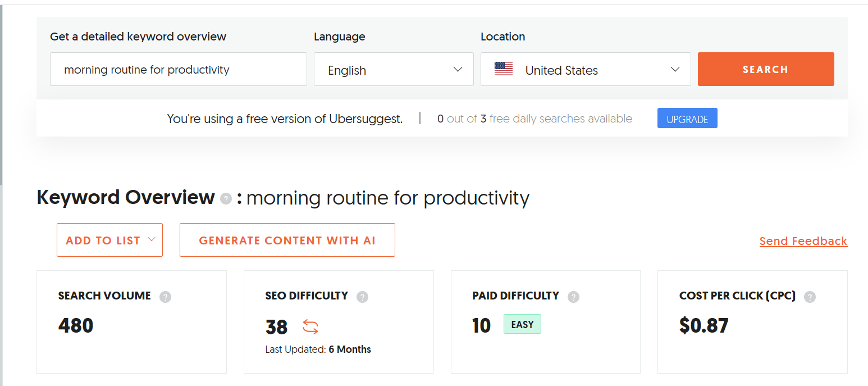Click the $0.87 CPC value
The height and width of the screenshot is (386, 868).
[703, 326]
